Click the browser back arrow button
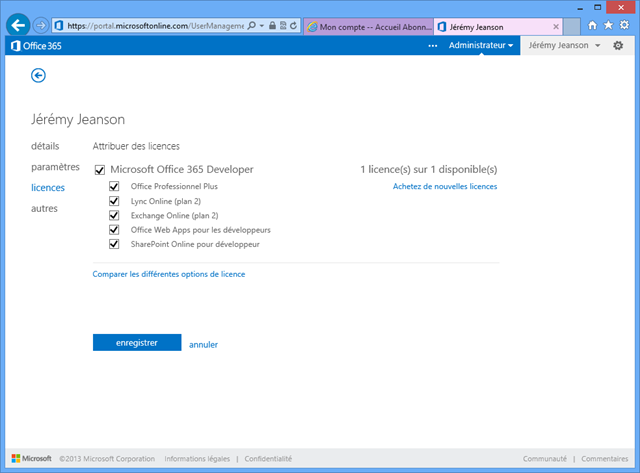640x473 pixels. point(18,25)
